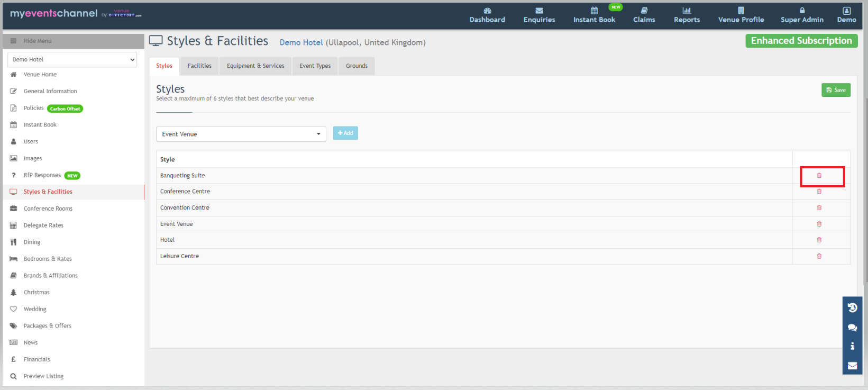The image size is (868, 390).
Task: Click the Enhanced Subscription button
Action: pyautogui.click(x=801, y=41)
